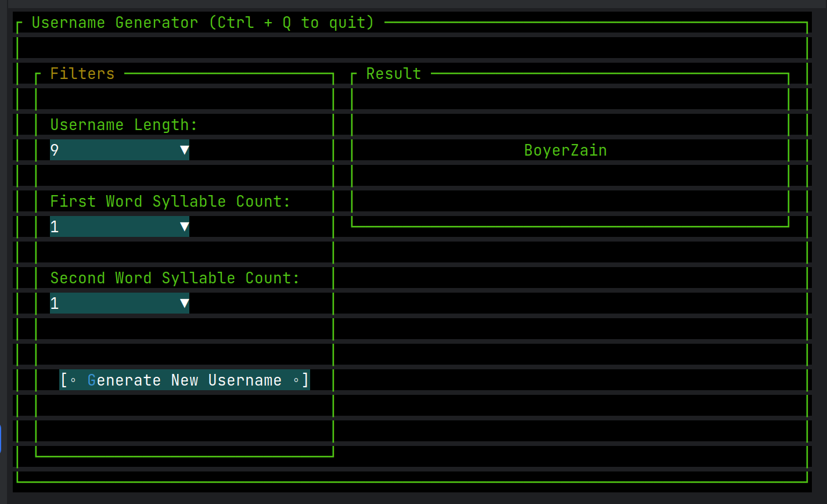Select the value 1 under First Word Syllable Count
Viewport: 827px width, 504px height.
click(x=54, y=226)
